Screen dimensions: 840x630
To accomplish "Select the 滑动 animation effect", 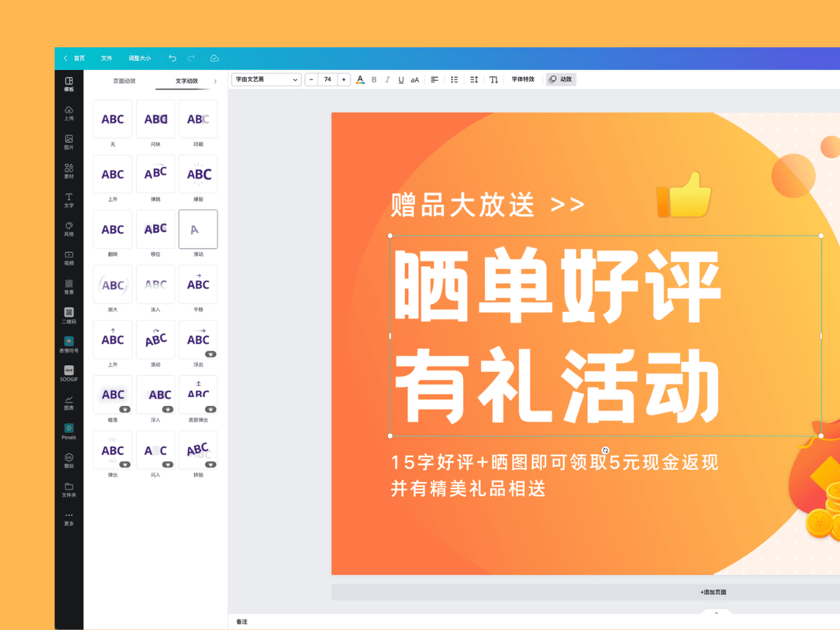I will [x=198, y=229].
